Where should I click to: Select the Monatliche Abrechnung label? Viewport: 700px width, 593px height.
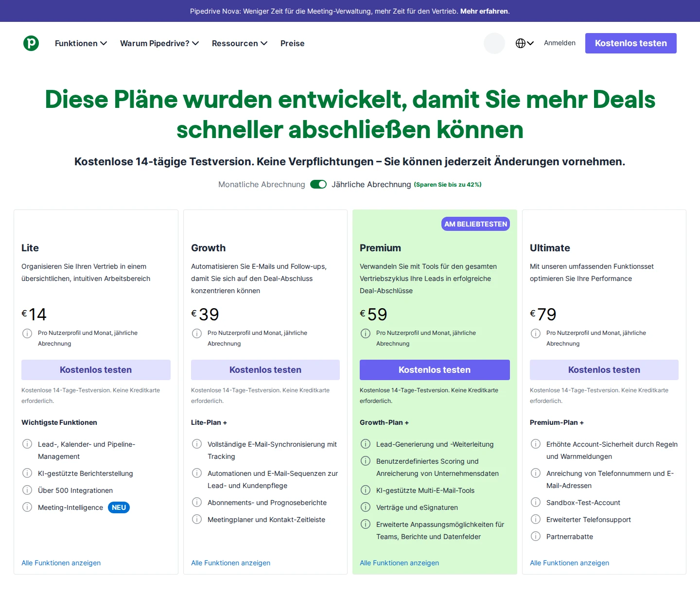262,184
